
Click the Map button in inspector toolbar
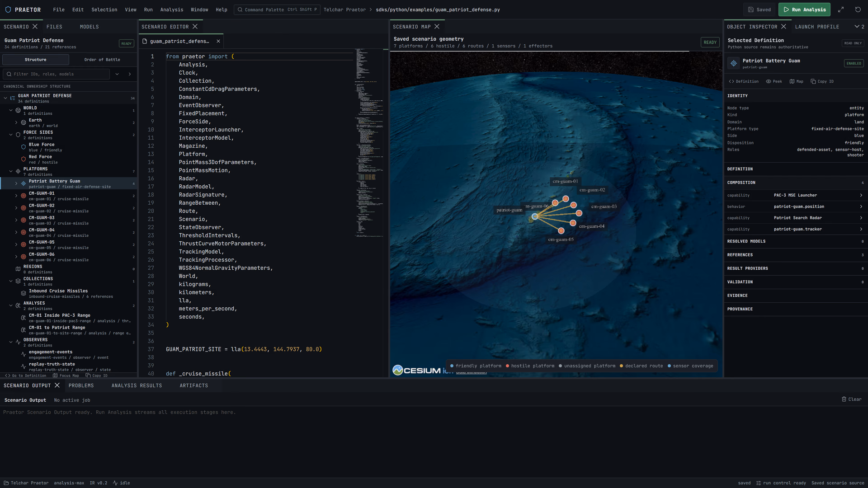797,81
